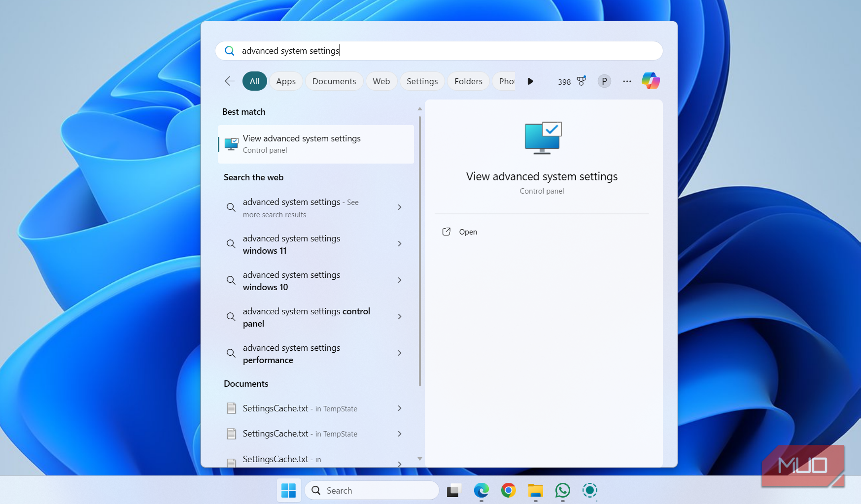
Task: Click the large monitor icon in preview pane
Action: 542,138
